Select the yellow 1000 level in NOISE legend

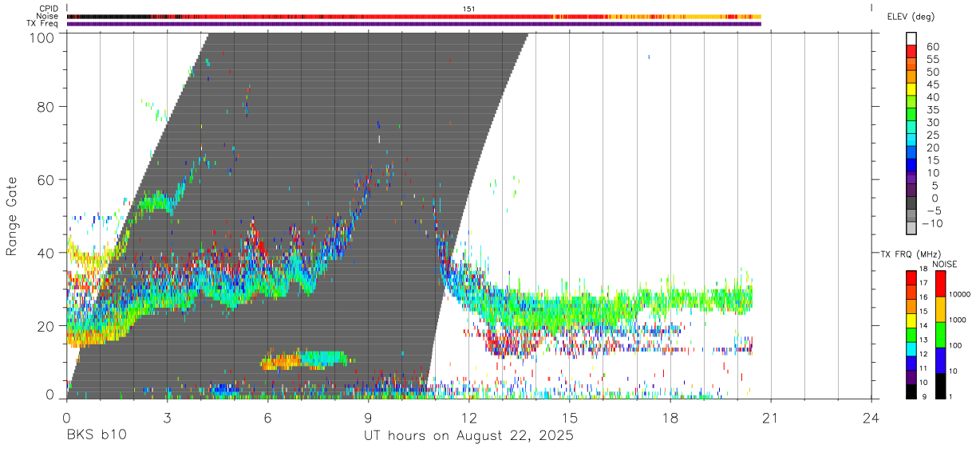pyautogui.click(x=940, y=309)
